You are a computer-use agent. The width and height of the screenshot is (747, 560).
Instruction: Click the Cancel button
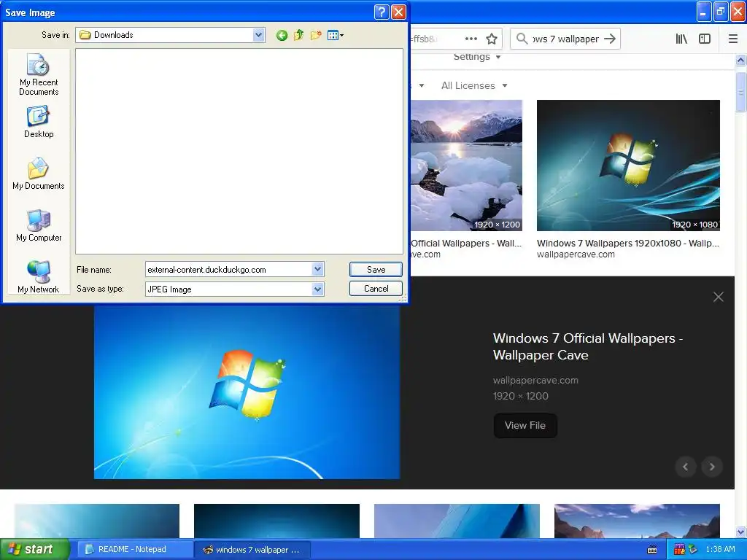coord(376,289)
